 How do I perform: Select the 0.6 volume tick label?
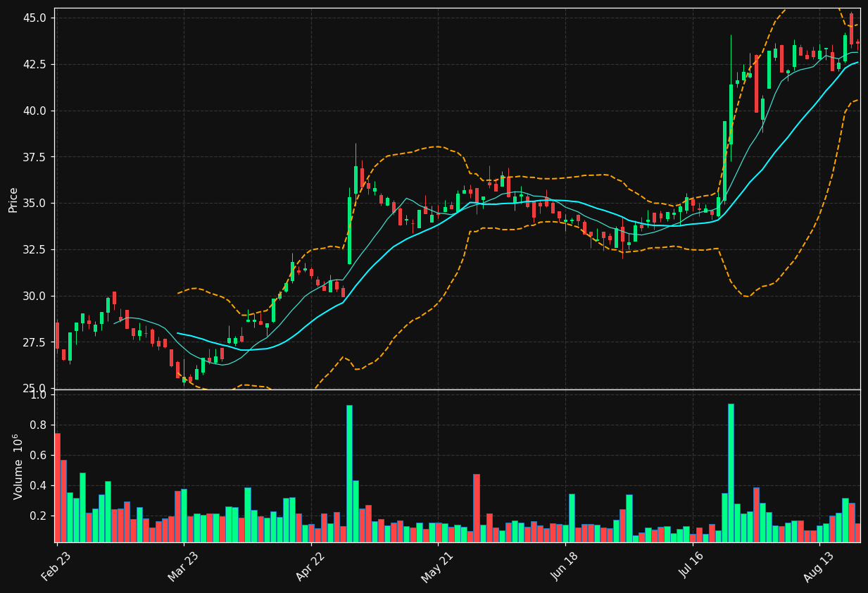tap(39, 456)
